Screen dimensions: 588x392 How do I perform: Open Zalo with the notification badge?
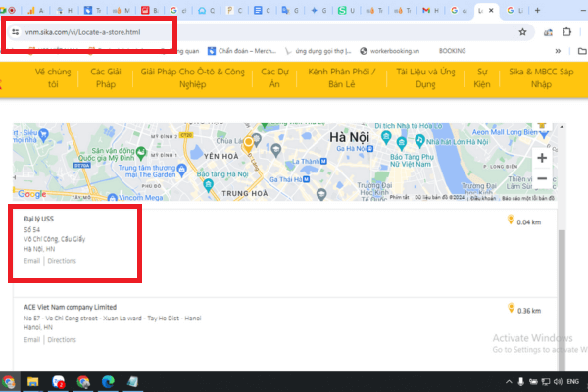click(58, 382)
